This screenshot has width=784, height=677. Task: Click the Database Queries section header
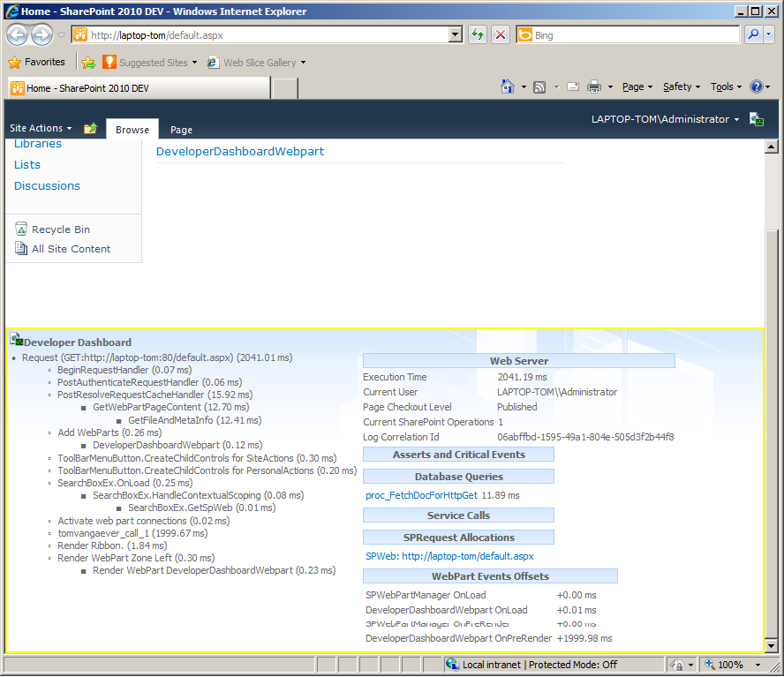[x=458, y=476]
